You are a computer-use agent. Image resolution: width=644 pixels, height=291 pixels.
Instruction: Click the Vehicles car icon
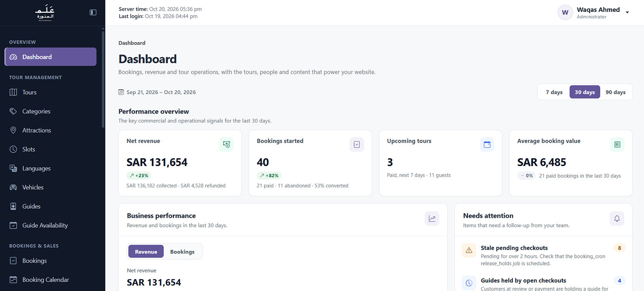(13, 187)
